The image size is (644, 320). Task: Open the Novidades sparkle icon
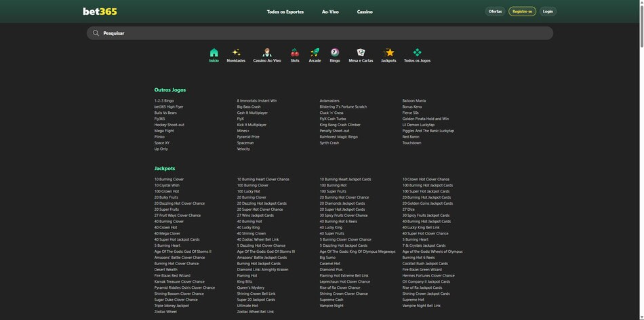pyautogui.click(x=236, y=53)
